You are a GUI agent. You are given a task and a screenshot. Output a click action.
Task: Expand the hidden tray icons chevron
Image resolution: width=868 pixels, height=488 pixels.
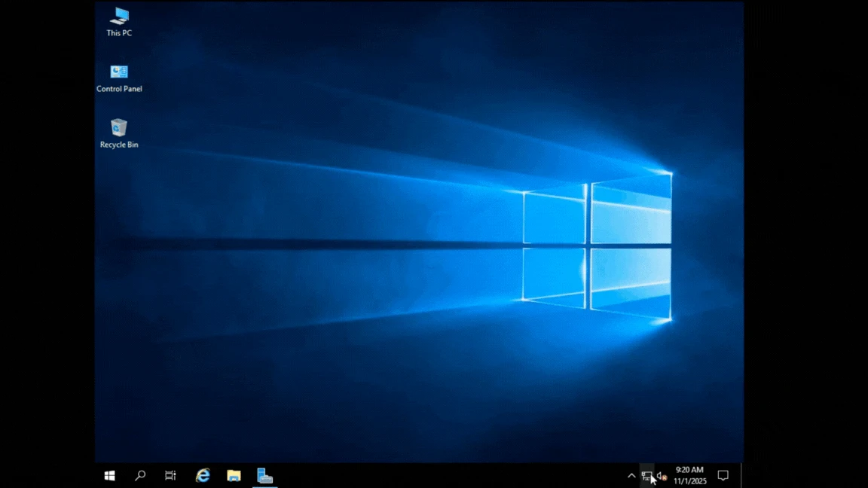pos(631,475)
